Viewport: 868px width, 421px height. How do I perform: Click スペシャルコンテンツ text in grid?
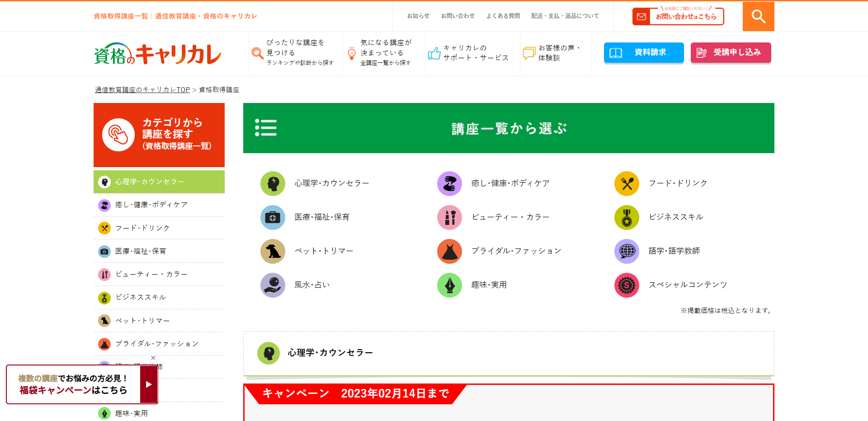click(688, 285)
